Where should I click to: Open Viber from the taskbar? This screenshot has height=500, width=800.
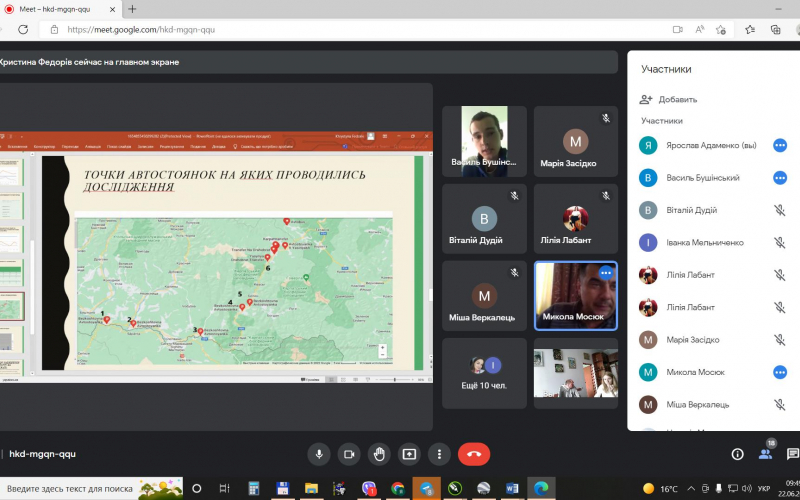click(369, 489)
